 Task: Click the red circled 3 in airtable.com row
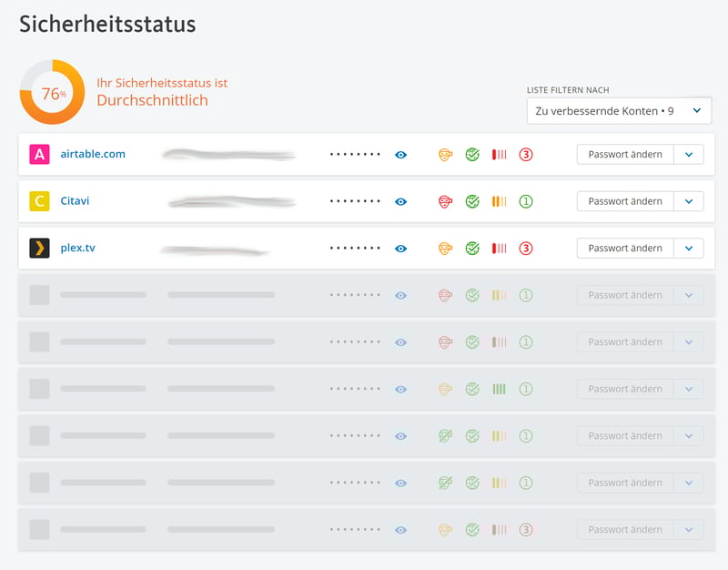pos(526,155)
